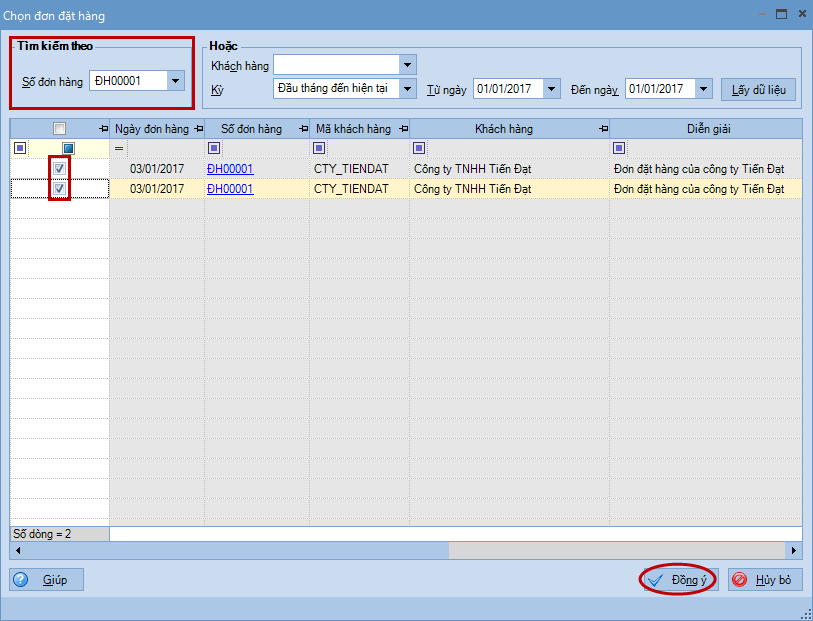Viewport: 813px width, 621px height.
Task: Click the pin icon in Số đơn hàng header
Action: click(301, 129)
